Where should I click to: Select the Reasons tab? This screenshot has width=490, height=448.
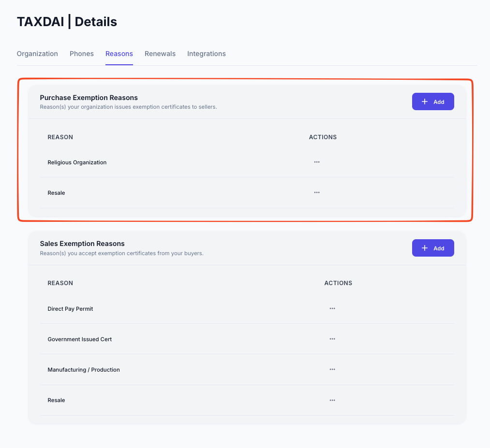tap(119, 54)
